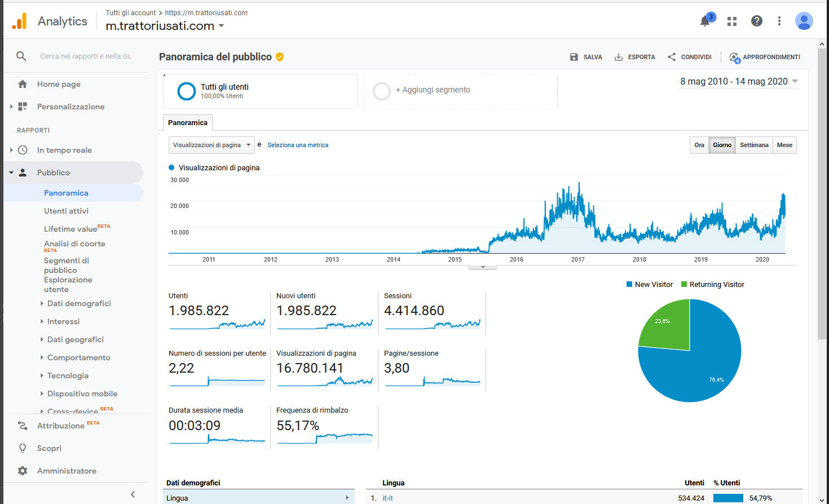
Task: Select the Settimana time granularity
Action: tap(754, 145)
